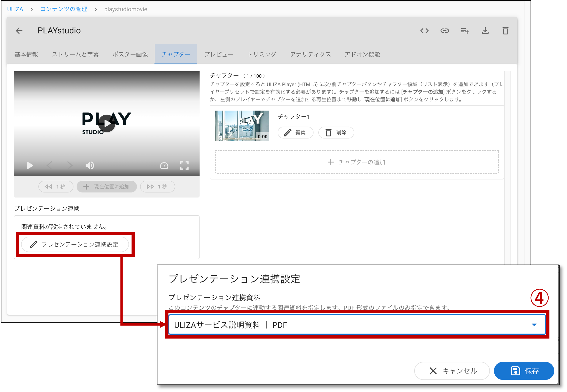Jump to the previous chapter with the left chevron

[x=49, y=165]
